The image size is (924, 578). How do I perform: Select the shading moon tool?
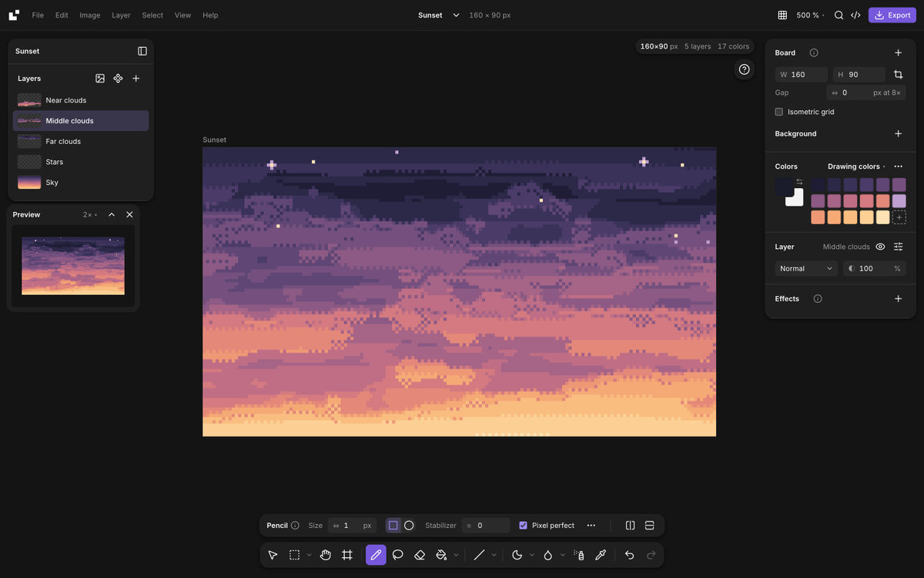[517, 555]
